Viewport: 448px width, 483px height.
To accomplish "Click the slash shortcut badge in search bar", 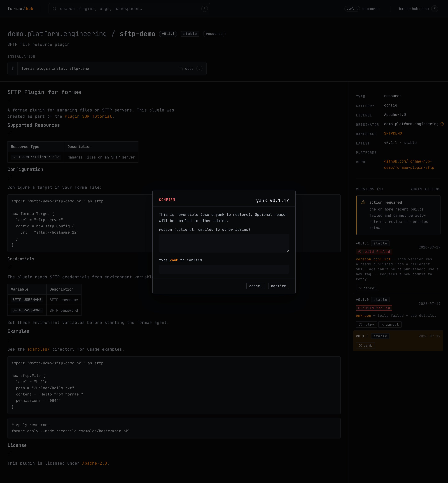I will pyautogui.click(x=204, y=9).
